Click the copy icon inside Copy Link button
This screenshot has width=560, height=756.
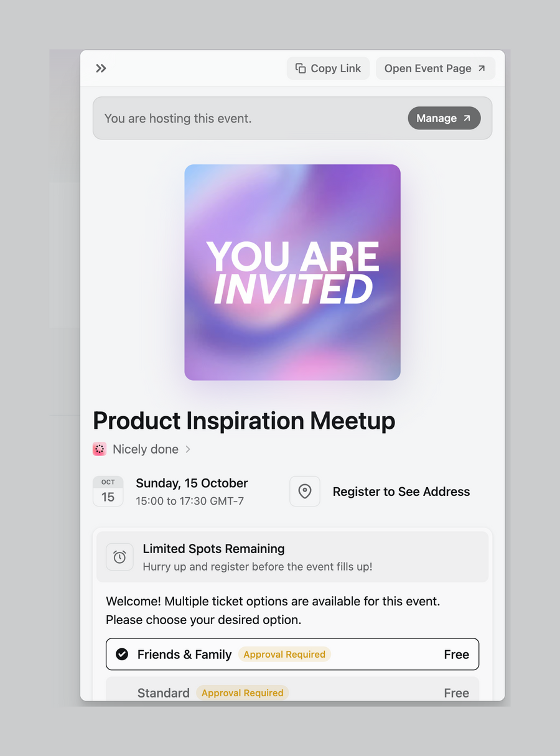(301, 68)
